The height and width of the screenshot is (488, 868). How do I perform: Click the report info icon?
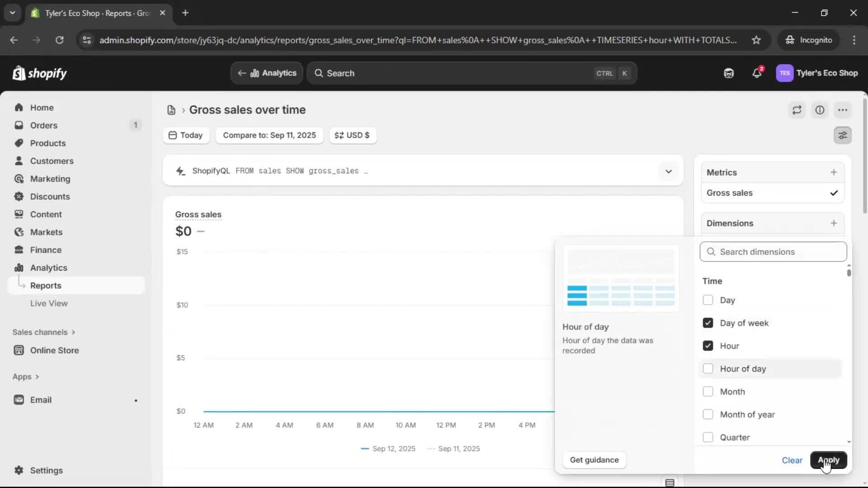point(820,110)
